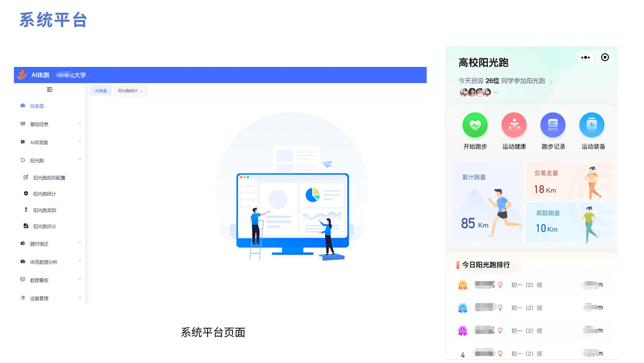This screenshot has width=644, height=363.
Task: Open 运动健康 red icon
Action: [514, 125]
